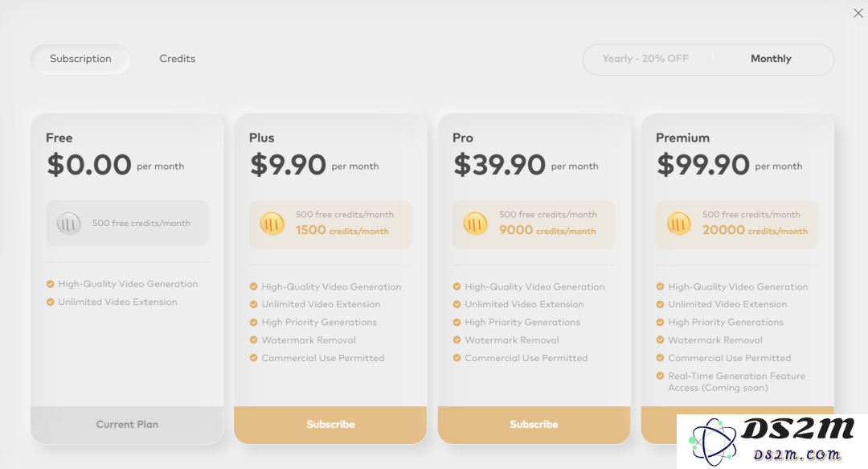
Task: Click checkmark beside Real-Time Generation Feature in Premium
Action: pos(660,376)
